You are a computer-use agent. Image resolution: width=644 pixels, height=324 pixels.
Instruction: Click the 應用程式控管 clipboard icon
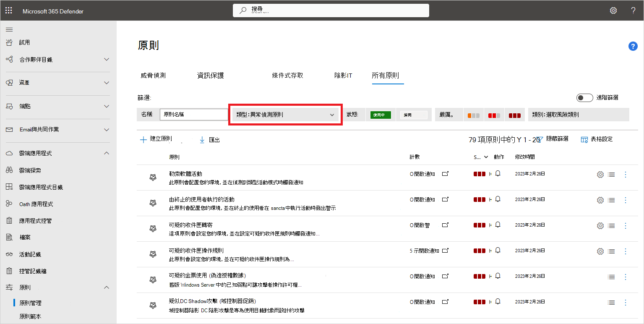9,221
